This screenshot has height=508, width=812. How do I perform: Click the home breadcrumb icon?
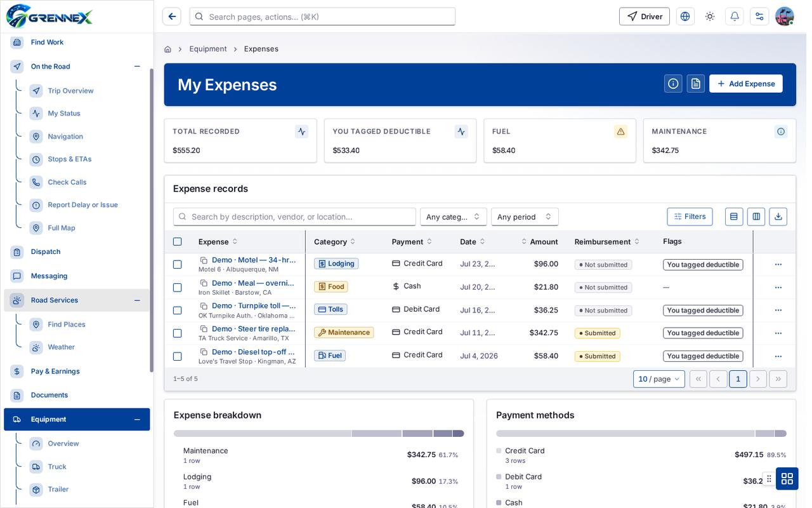click(167, 49)
